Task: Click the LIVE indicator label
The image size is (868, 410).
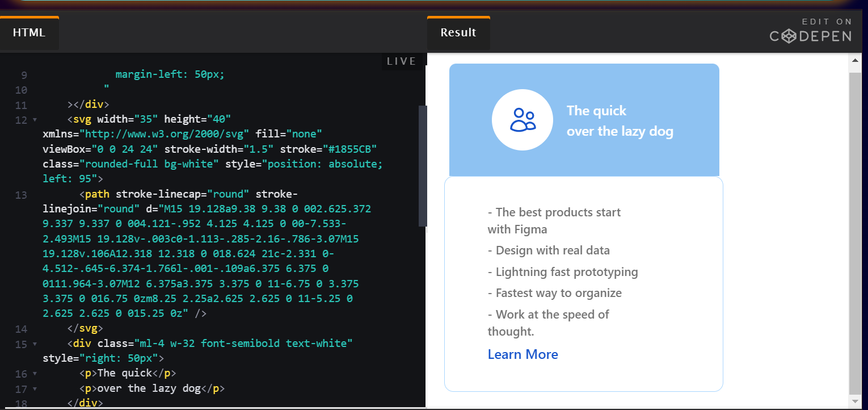Action: click(402, 61)
